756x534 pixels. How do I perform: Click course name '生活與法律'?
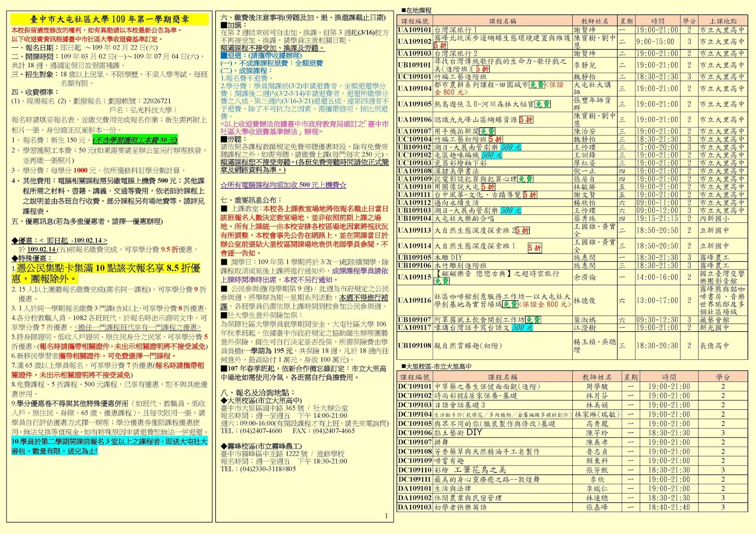coord(453,489)
